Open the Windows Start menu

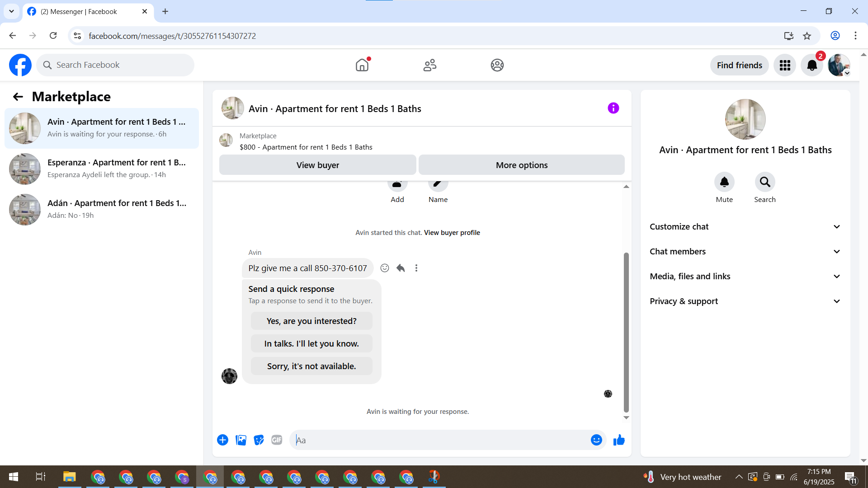tap(14, 477)
